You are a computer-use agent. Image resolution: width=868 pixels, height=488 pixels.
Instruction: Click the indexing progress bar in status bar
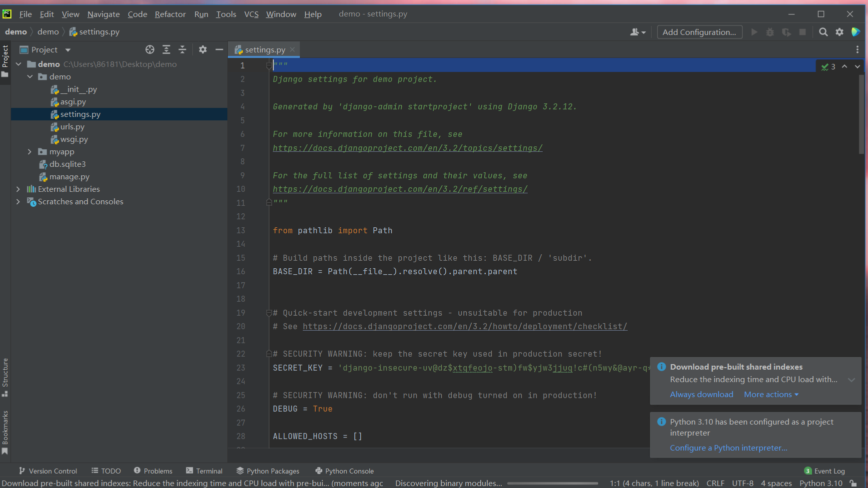pos(553,483)
